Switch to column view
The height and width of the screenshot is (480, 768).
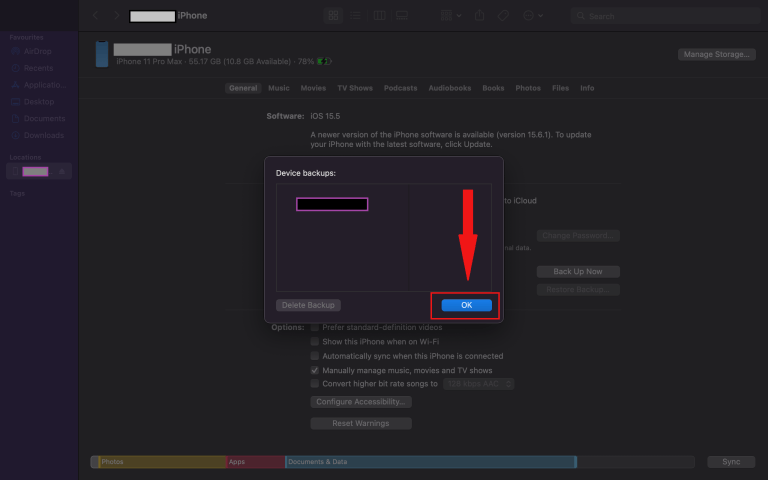click(x=379, y=16)
